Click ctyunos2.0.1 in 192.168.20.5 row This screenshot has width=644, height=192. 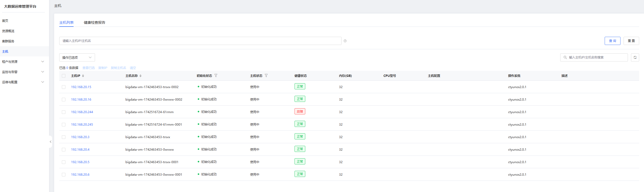[x=517, y=162]
